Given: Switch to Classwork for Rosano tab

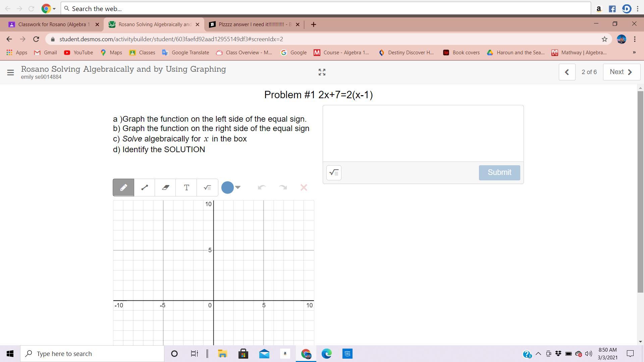Looking at the screenshot, I should point(54,24).
